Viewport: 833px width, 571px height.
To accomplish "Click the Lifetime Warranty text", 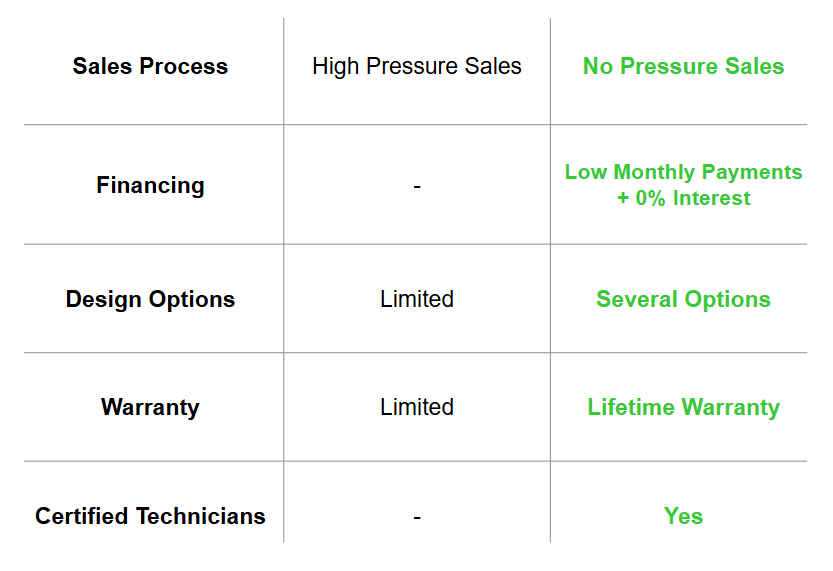I will [x=683, y=407].
